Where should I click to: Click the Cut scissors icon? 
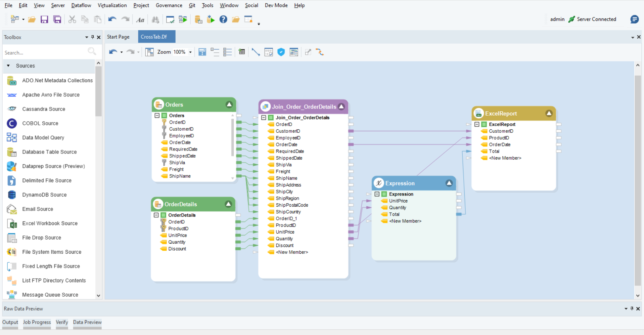[x=72, y=19]
